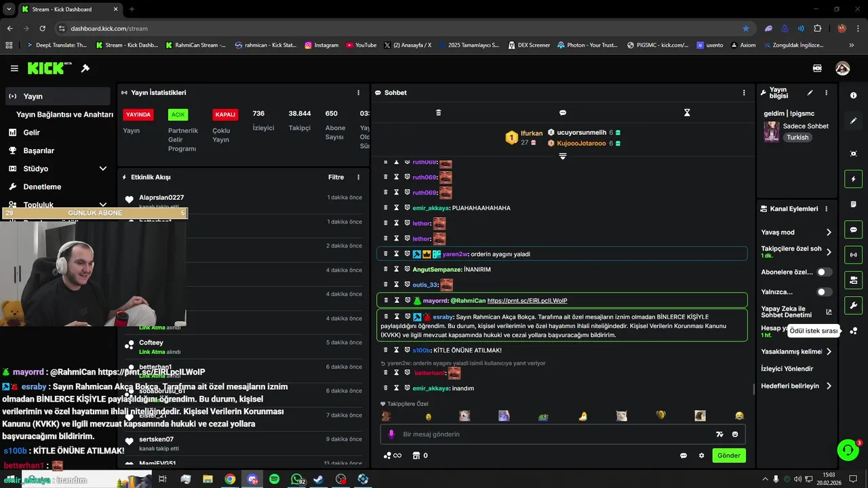Open chat settings gear beside Gönder

pyautogui.click(x=701, y=455)
